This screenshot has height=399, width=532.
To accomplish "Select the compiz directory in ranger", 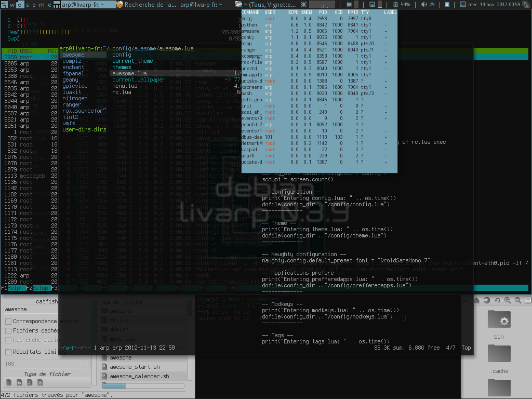I will pos(72,61).
